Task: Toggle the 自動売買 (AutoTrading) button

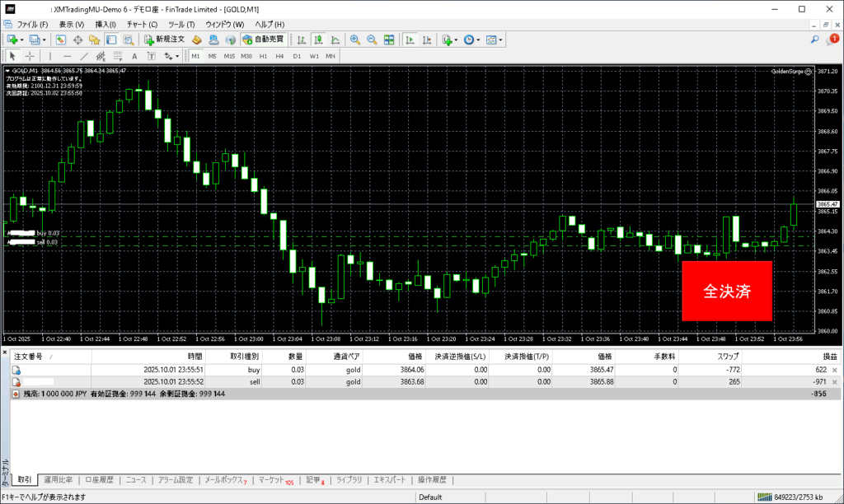Action: pos(263,40)
